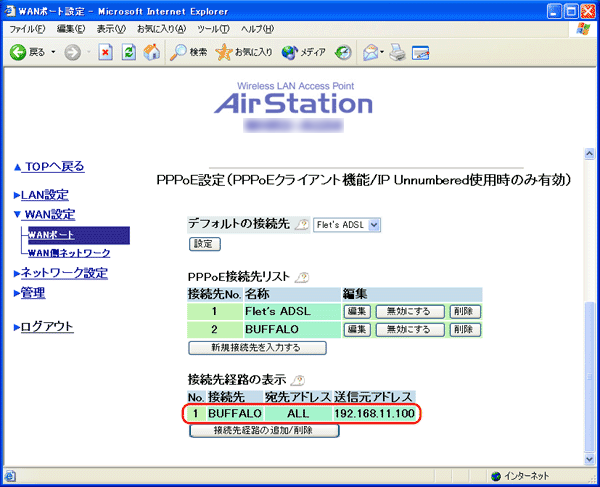
Task: Click the ALL destination address cell
Action: pos(298,414)
